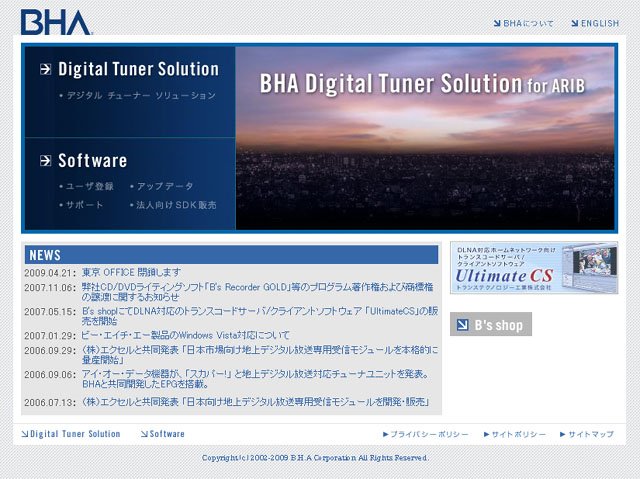Open news about Windows Vista対応について
The height and width of the screenshot is (479, 640).
point(186,335)
